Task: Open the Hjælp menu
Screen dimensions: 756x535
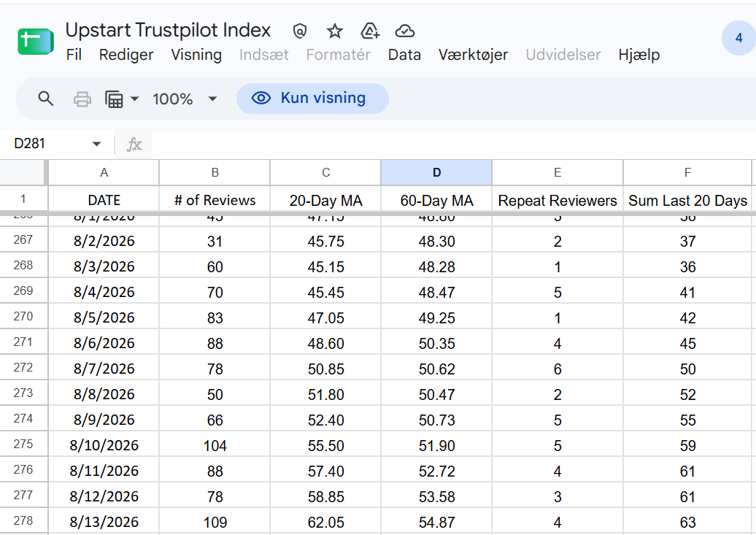Action: (639, 55)
